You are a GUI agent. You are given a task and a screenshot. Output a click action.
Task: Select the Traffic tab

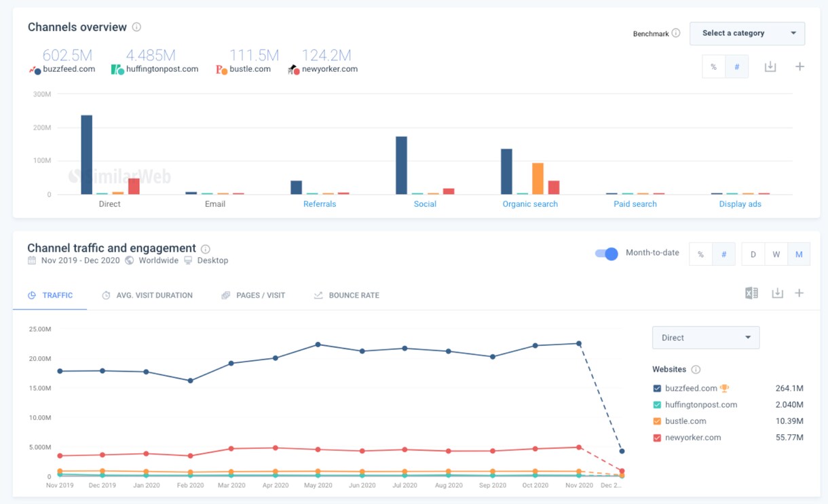(50, 296)
